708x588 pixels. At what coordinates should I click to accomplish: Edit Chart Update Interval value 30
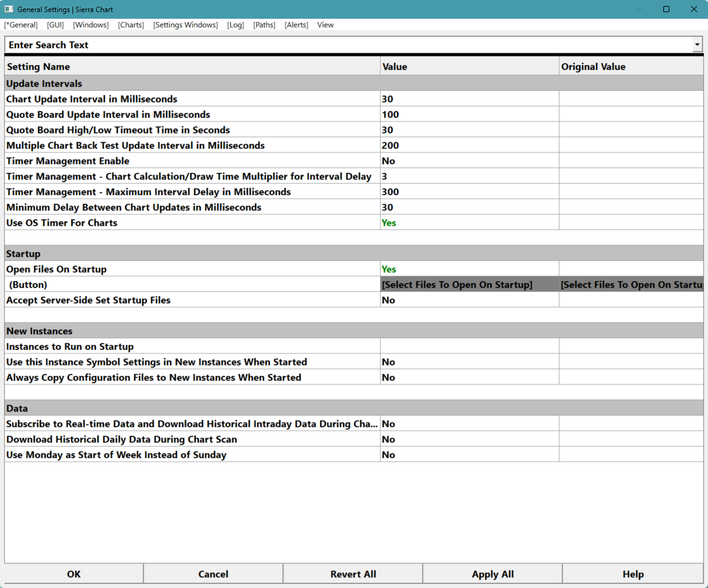(469, 99)
